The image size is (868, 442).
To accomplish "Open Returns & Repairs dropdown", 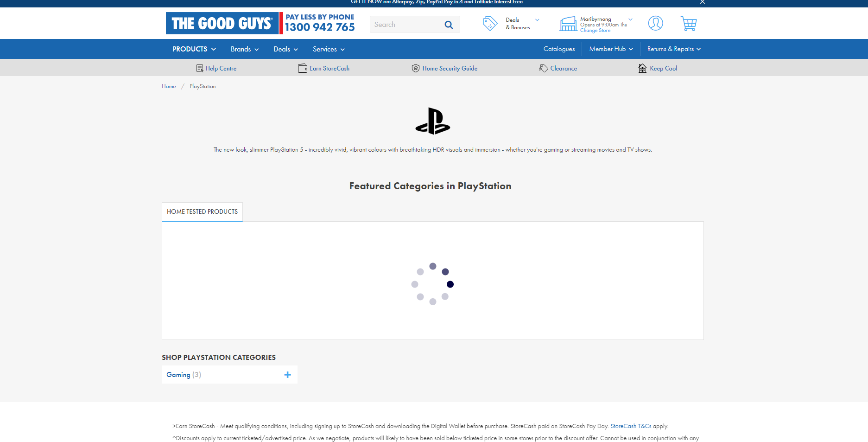I will [673, 49].
